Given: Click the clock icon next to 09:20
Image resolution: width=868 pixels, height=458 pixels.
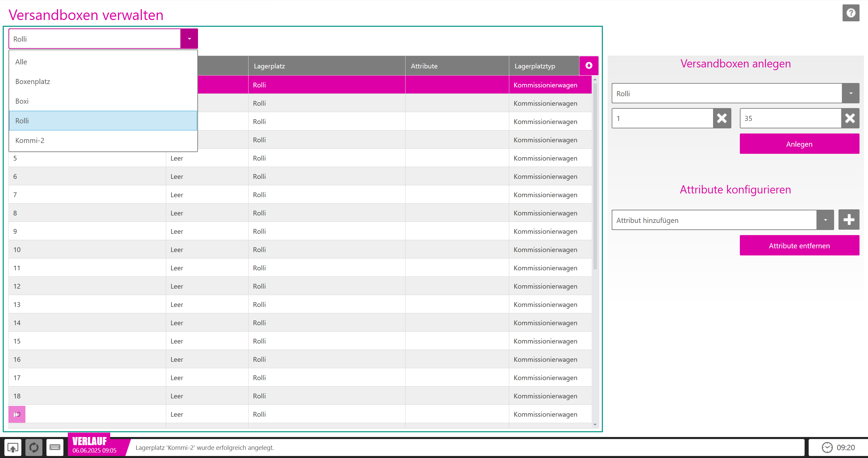Looking at the screenshot, I should pos(827,447).
